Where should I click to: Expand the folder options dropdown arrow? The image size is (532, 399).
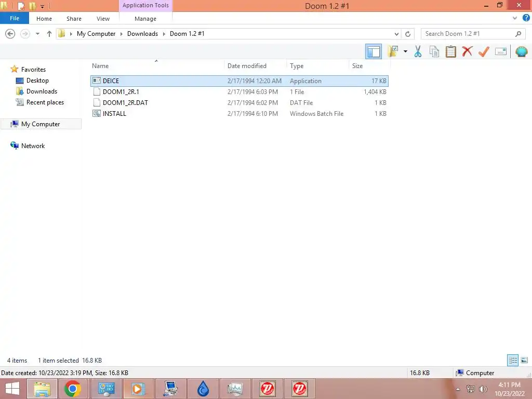405,51
